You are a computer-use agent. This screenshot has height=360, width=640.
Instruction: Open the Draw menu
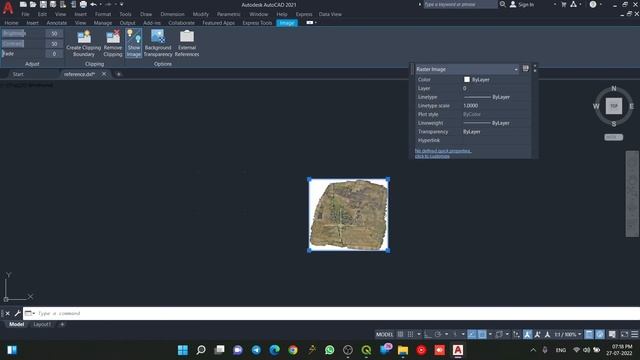pos(146,14)
